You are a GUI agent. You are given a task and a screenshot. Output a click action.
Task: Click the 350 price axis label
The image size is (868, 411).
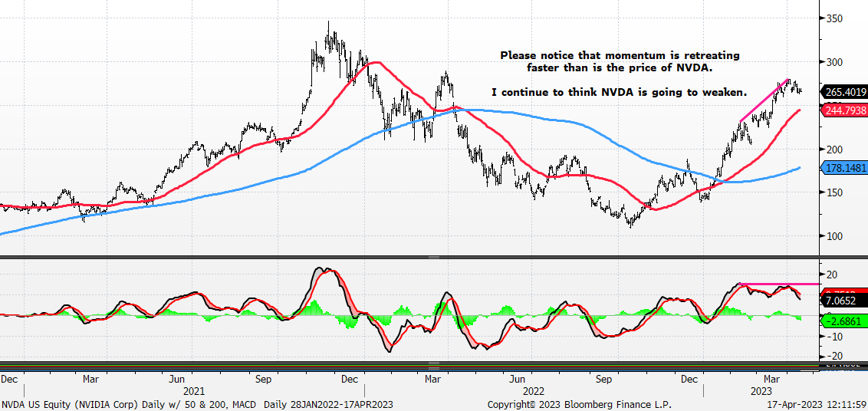coord(835,19)
